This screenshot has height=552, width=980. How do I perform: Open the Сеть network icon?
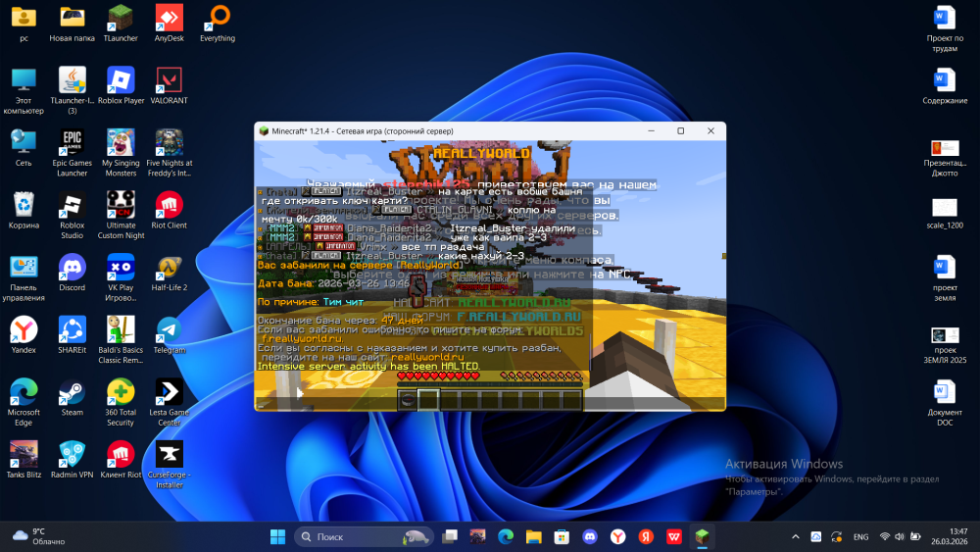[x=24, y=148]
